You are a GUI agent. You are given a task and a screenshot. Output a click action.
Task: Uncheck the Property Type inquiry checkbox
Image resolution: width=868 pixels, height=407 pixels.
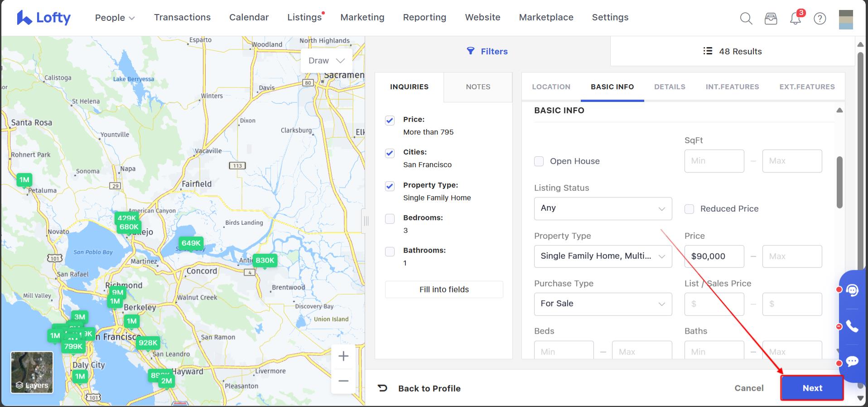[x=390, y=186]
